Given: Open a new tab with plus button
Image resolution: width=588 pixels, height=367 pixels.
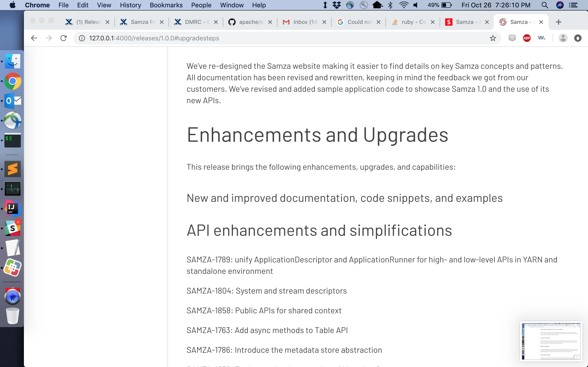Looking at the screenshot, I should coord(558,22).
